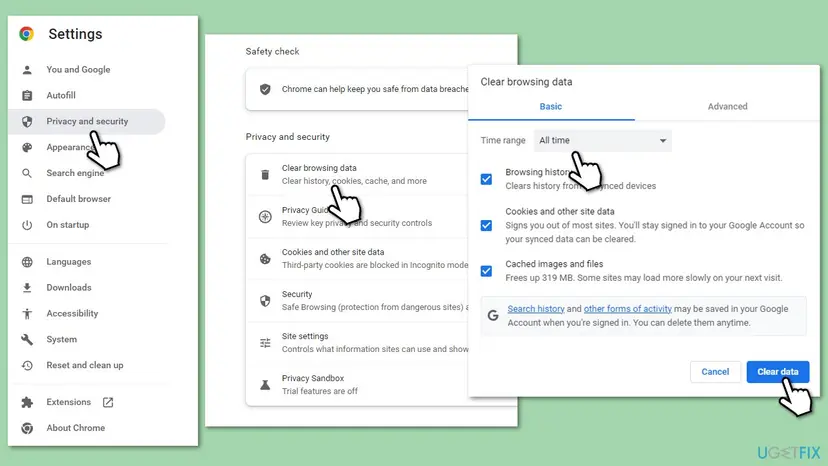Click the Safety check shield icon
Viewport: 828px width, 466px height.
tap(265, 89)
